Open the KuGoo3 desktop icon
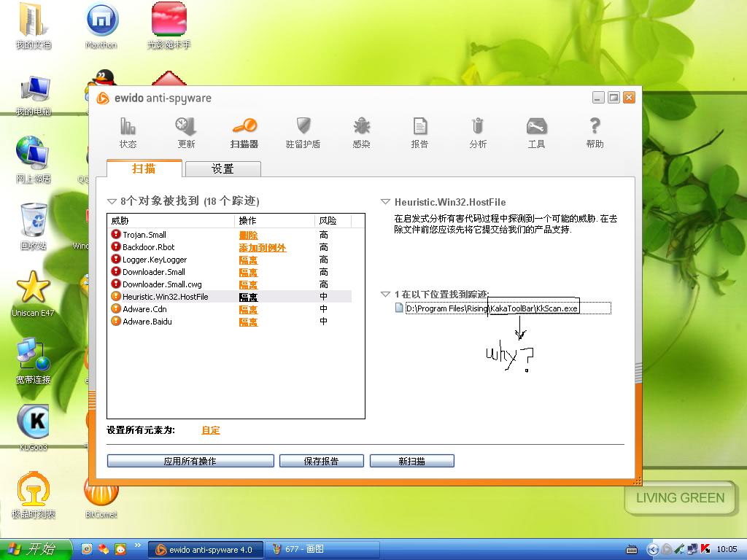 (x=33, y=427)
